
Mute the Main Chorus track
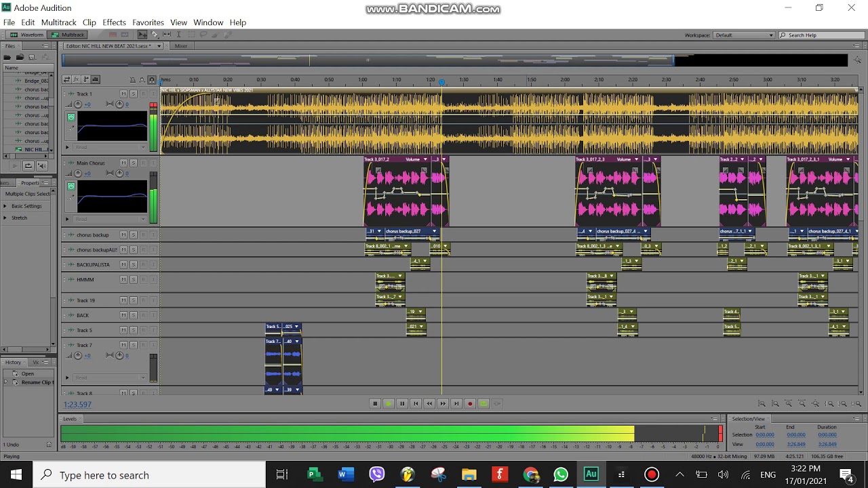tap(123, 163)
